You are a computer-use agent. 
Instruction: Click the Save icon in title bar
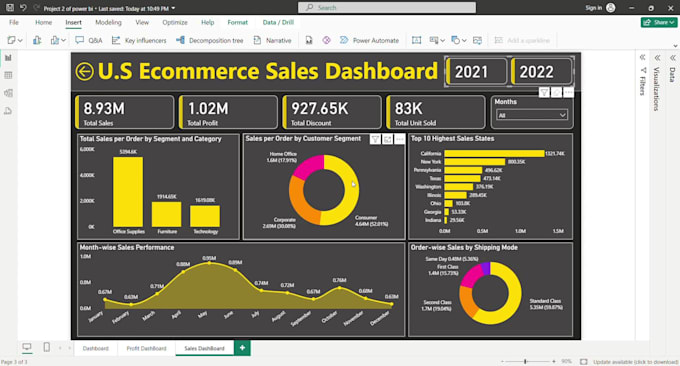[10, 7]
